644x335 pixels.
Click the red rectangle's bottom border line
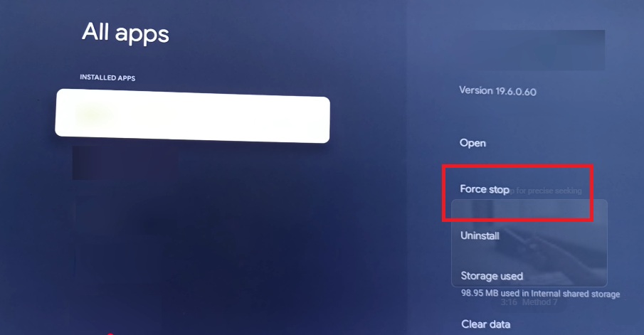(517, 220)
